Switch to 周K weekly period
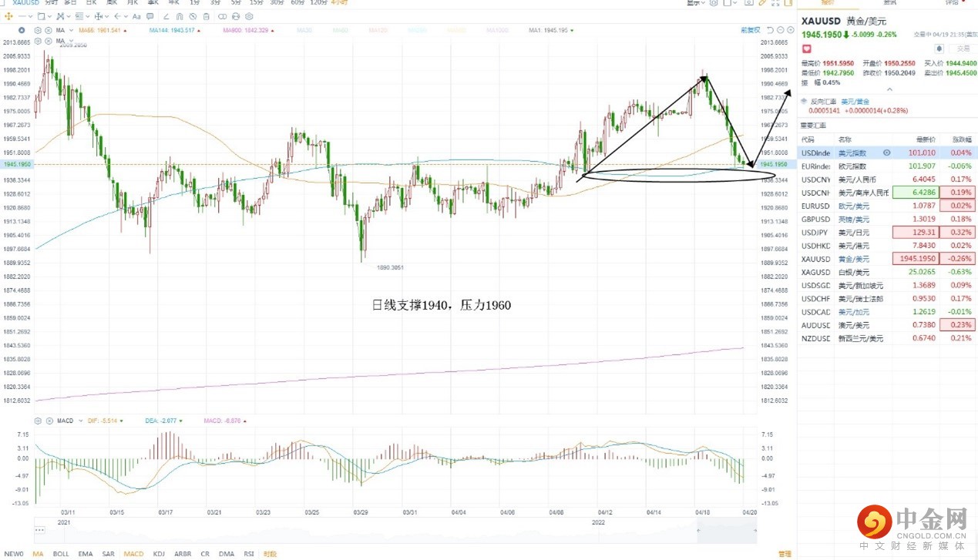The image size is (978, 560). point(112,3)
